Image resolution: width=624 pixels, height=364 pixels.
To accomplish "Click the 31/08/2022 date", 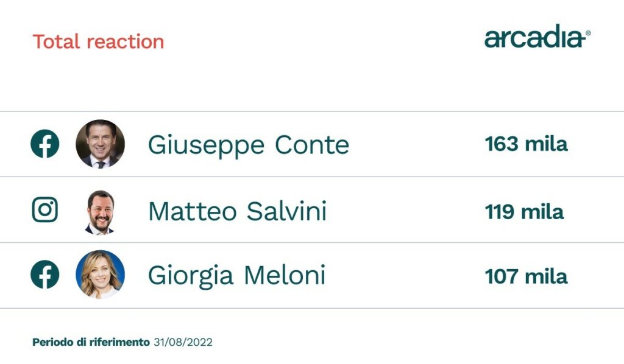I will pyautogui.click(x=182, y=342).
